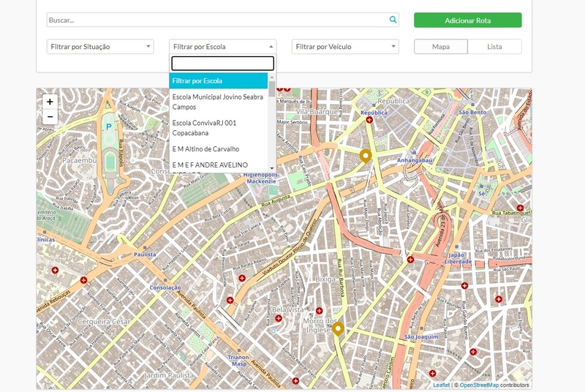This screenshot has width=585, height=392.
Task: Open the Filtrar por Situação dropdown
Action: coord(99,47)
